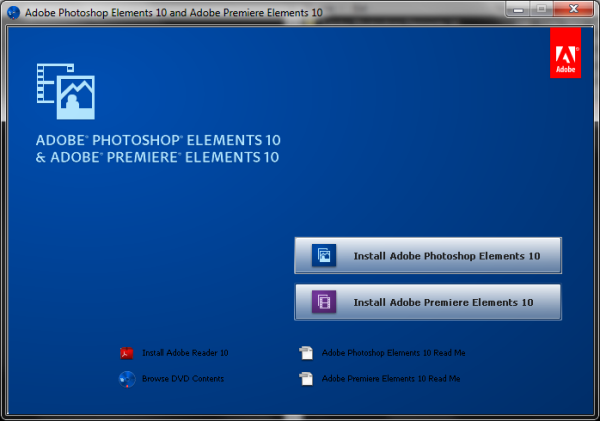The height and width of the screenshot is (421, 600).
Task: Open the window system menu icon in title bar
Action: [x=13, y=10]
